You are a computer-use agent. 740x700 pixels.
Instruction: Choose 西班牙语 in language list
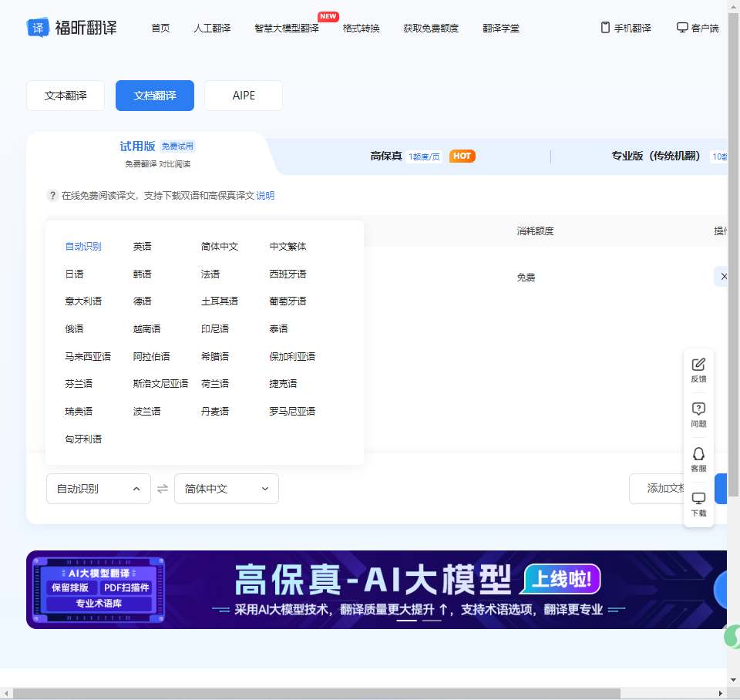288,274
